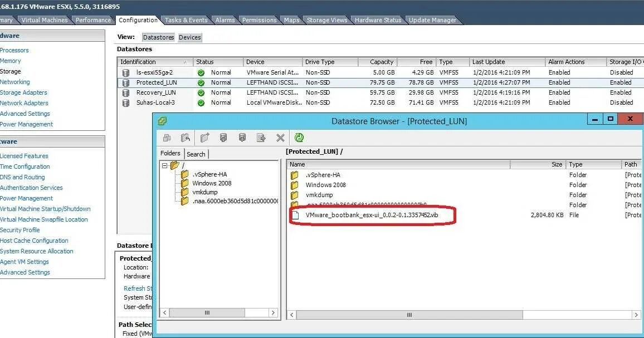Go up one folder level in Datastore Browser
This screenshot has width=644, height=338.
186,138
